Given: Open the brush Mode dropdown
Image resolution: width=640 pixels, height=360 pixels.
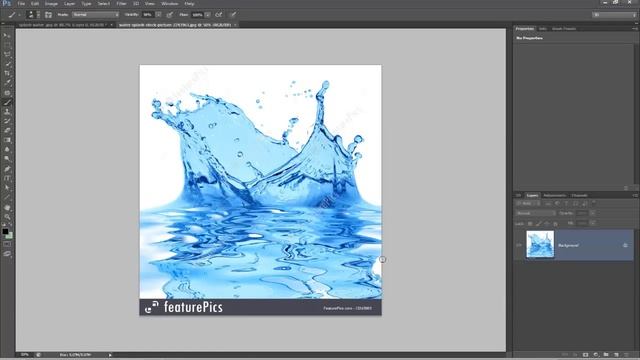Looking at the screenshot, I should (96, 15).
